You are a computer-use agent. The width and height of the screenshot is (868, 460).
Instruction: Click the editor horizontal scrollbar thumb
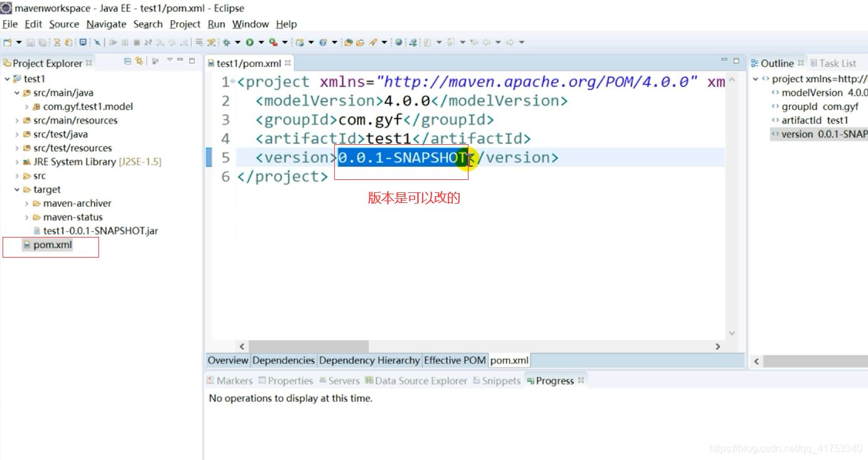point(309,346)
